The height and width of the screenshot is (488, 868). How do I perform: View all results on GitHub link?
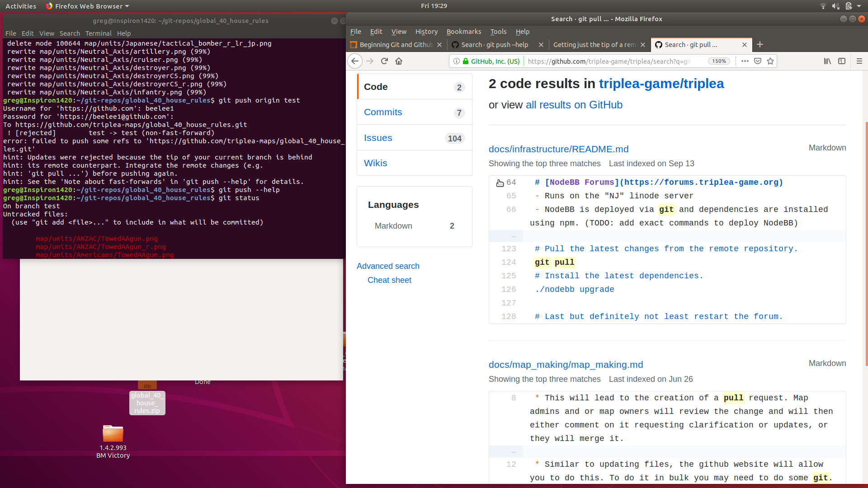coord(574,105)
